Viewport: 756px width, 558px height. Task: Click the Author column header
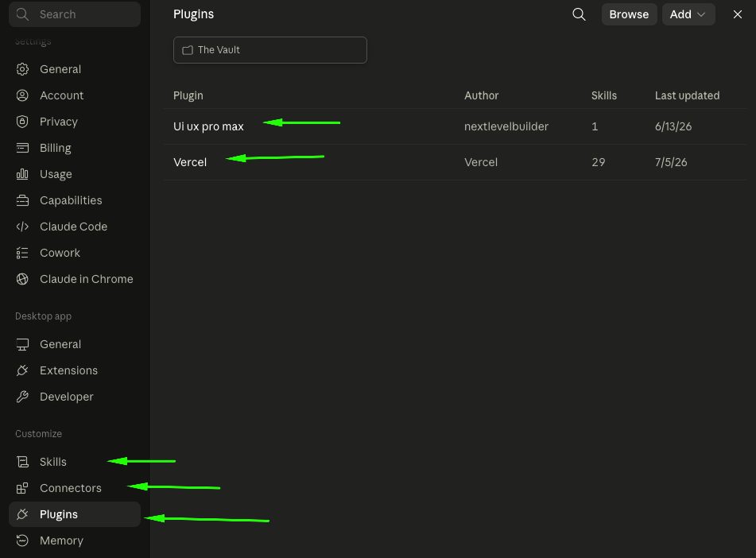tap(481, 95)
